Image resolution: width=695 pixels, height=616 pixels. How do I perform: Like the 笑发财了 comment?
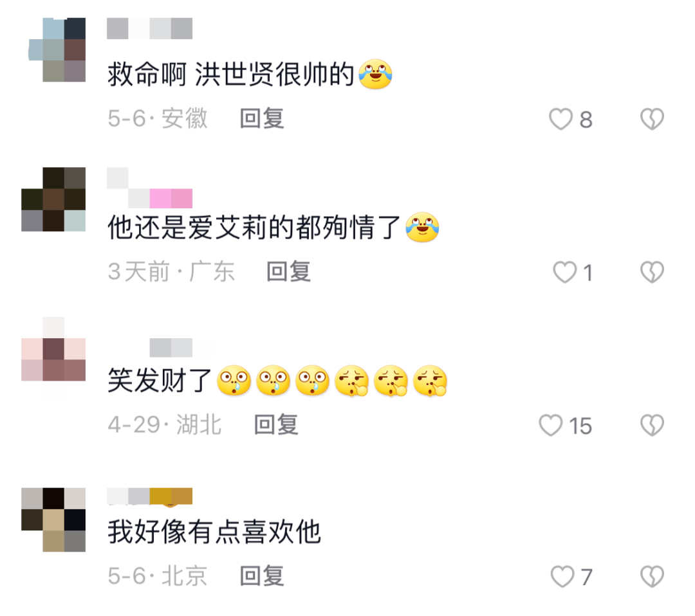550,425
